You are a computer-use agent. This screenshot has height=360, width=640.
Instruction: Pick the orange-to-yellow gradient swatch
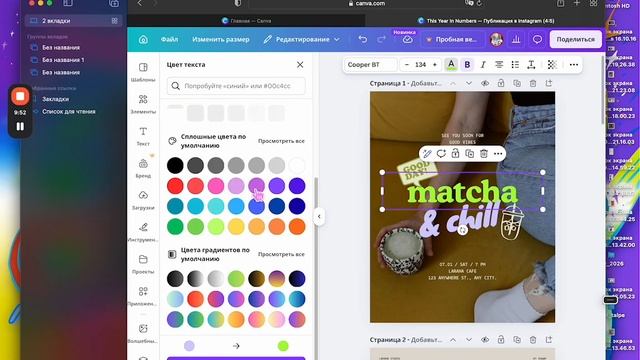tap(236, 320)
